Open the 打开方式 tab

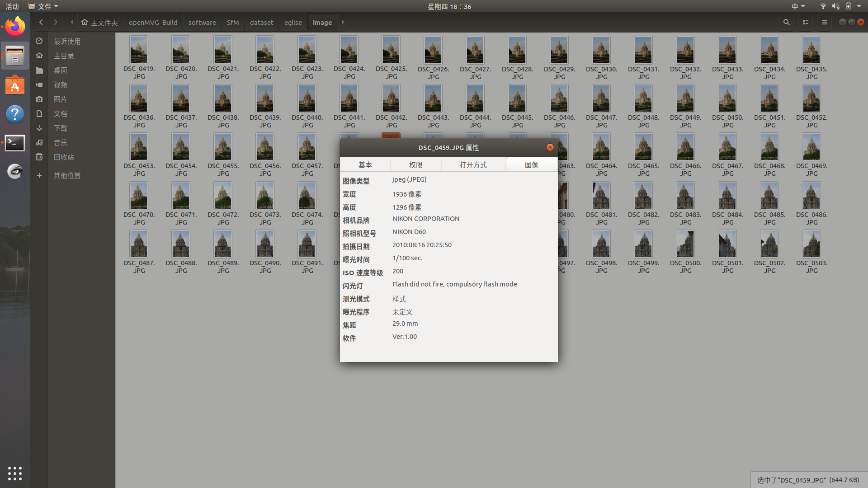(x=473, y=165)
